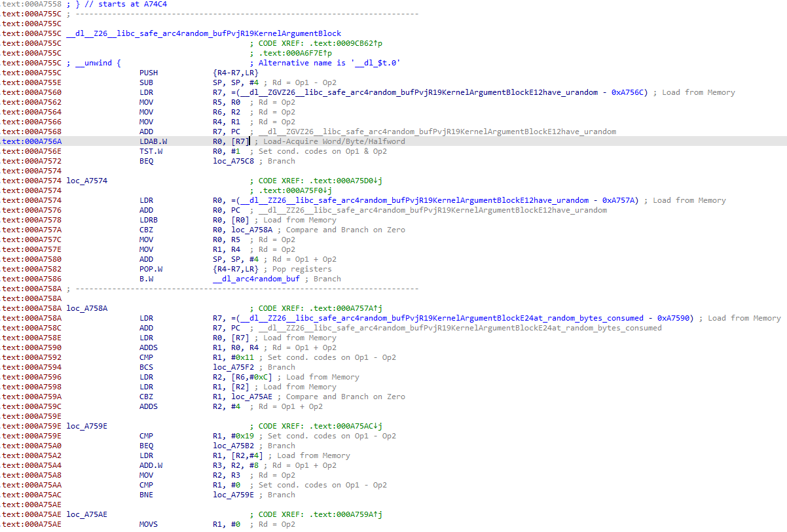Select the POP.W mnemonic
The height and width of the screenshot is (532, 787).
coord(151,269)
